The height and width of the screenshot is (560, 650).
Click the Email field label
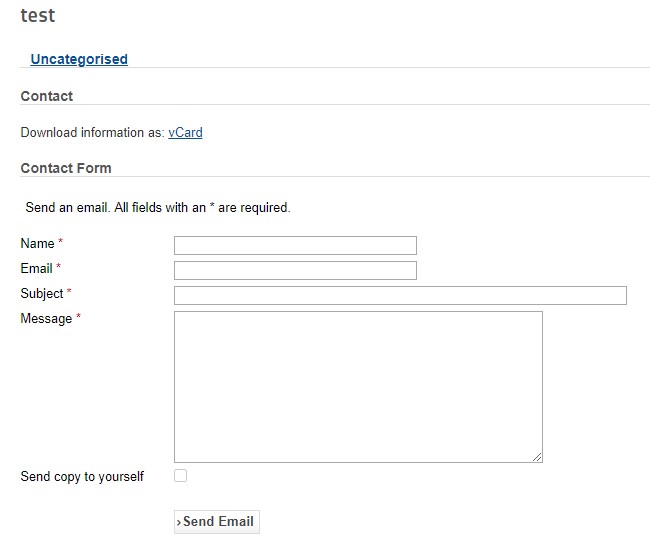point(36,268)
